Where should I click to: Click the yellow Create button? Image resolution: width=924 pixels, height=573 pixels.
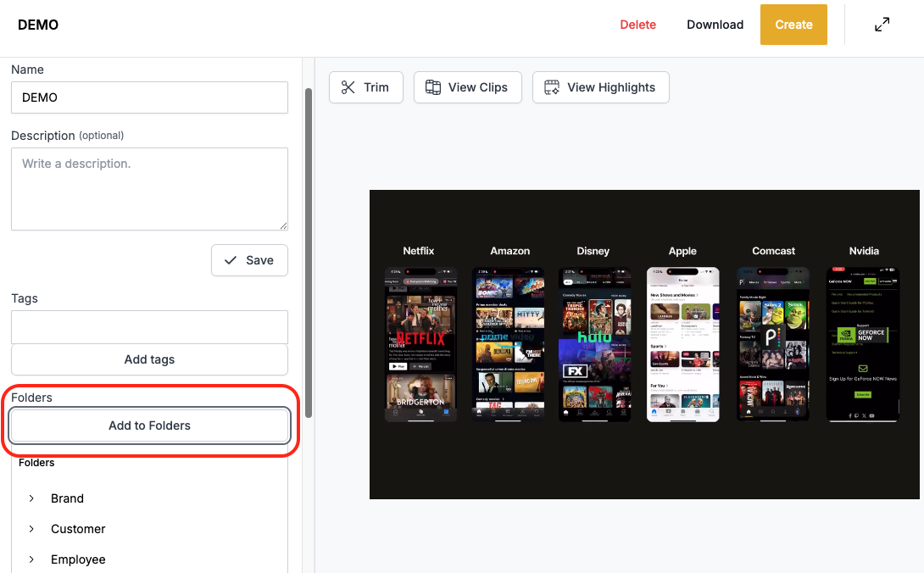tap(793, 25)
